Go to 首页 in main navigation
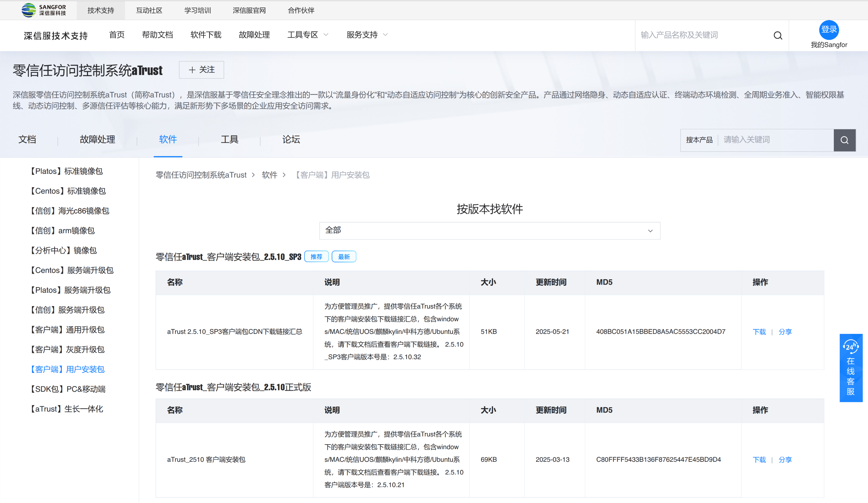The height and width of the screenshot is (503, 868). pyautogui.click(x=117, y=35)
